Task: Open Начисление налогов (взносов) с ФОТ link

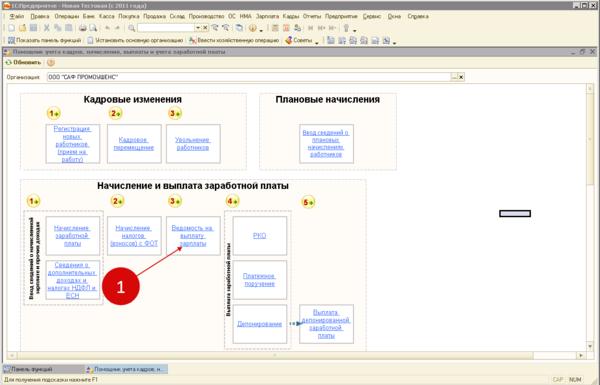Action: (x=134, y=235)
